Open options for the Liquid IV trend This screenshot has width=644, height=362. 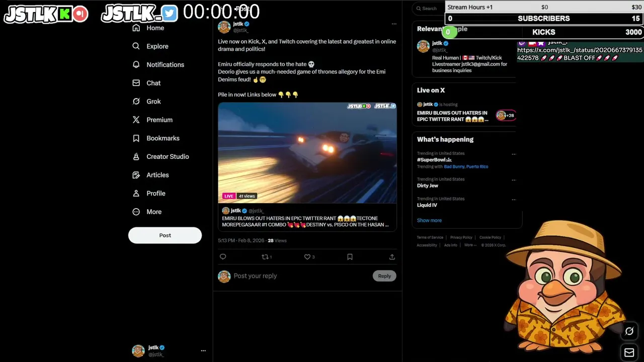point(514,199)
